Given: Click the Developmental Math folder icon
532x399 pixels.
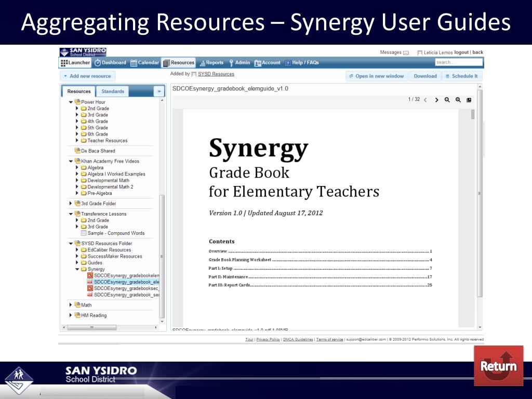Looking at the screenshot, I should click(84, 180).
